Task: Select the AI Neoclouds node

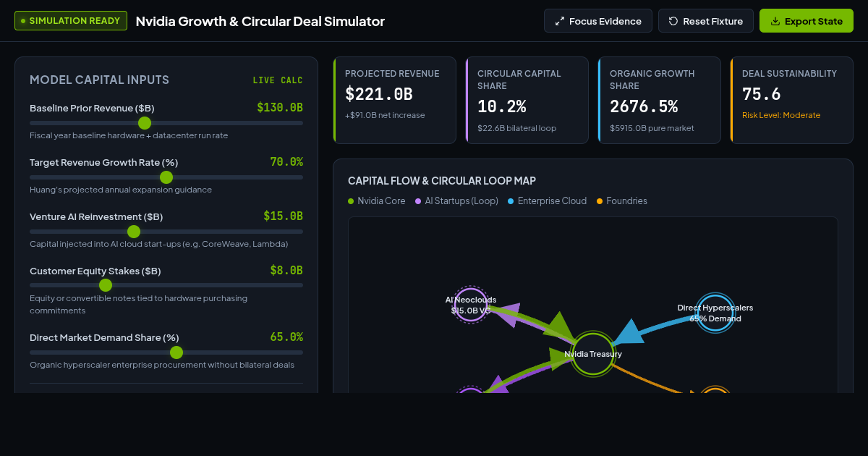Action: [471, 305]
